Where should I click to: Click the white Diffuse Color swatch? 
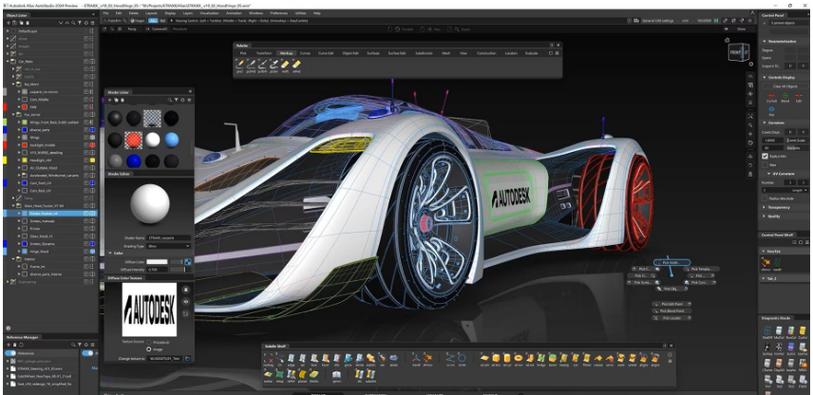[157, 262]
